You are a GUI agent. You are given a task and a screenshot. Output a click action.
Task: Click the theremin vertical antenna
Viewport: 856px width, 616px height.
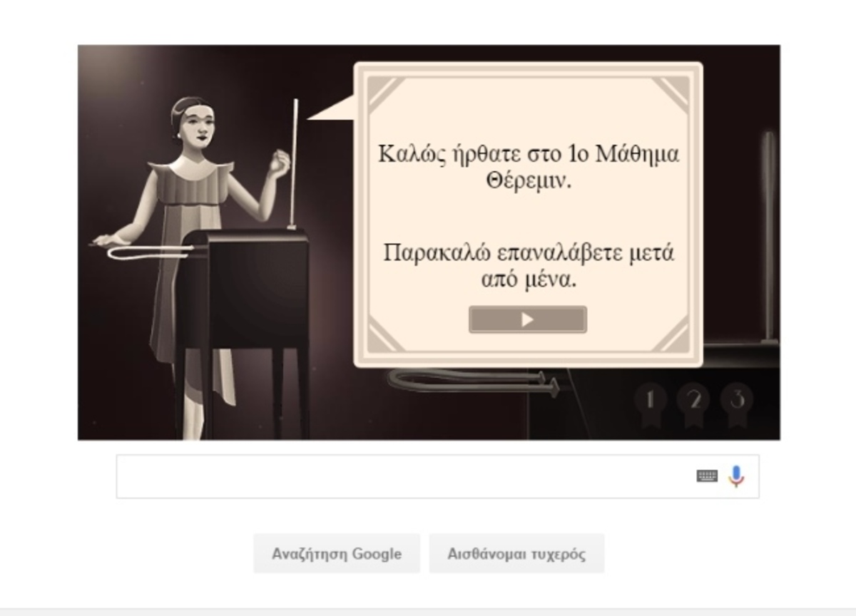(x=295, y=164)
